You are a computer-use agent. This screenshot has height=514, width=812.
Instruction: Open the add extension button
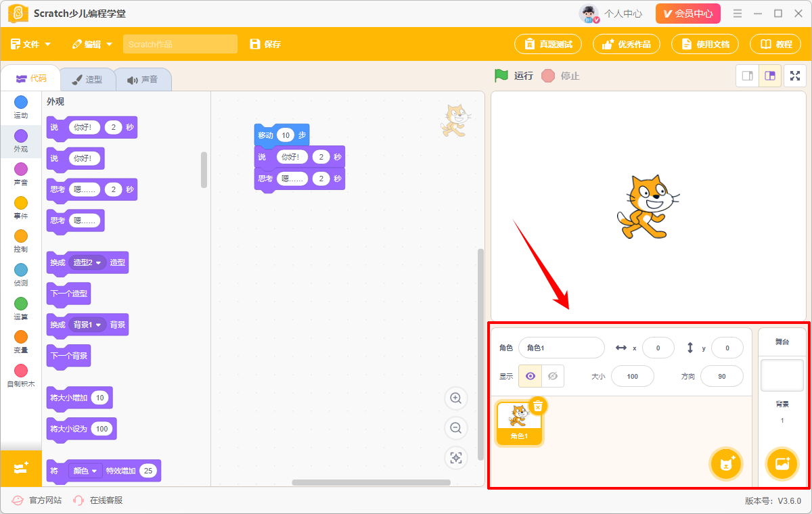click(x=21, y=468)
